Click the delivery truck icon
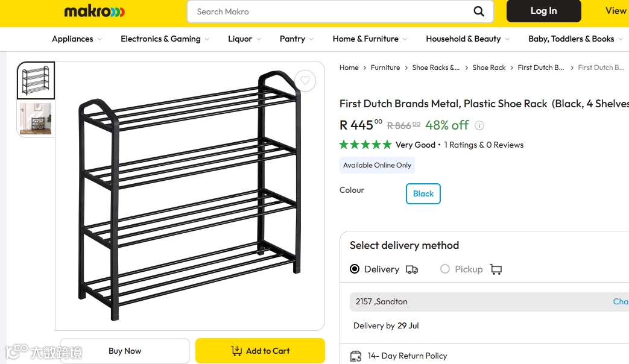 click(x=412, y=269)
